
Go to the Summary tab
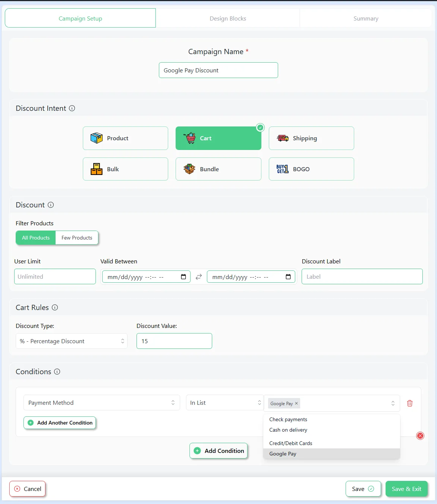coord(366,18)
